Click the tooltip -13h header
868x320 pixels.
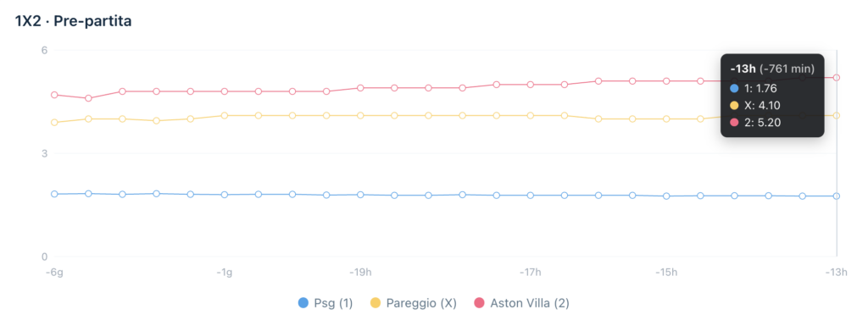click(740, 69)
